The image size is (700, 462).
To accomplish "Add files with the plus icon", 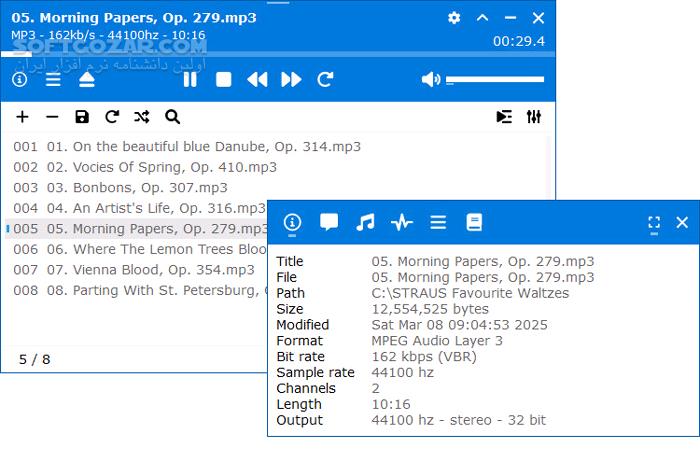I will (x=22, y=117).
